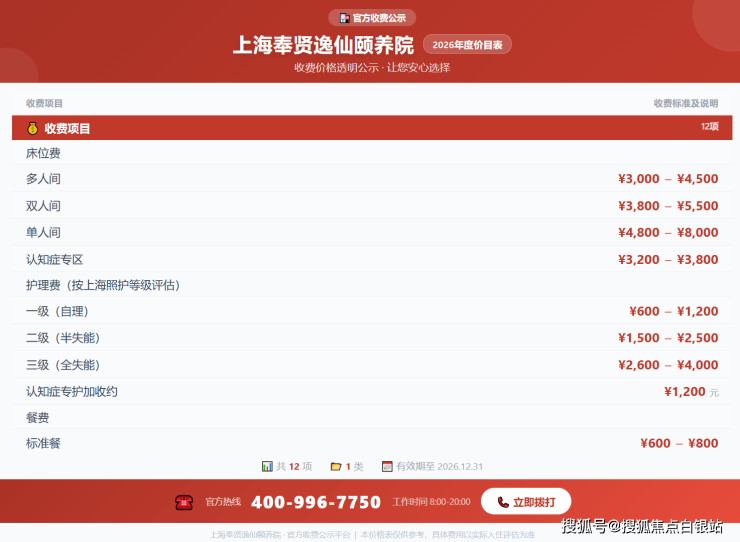This screenshot has width=740, height=542.
Task: Click the 1 类 summary text
Action: (x=354, y=466)
